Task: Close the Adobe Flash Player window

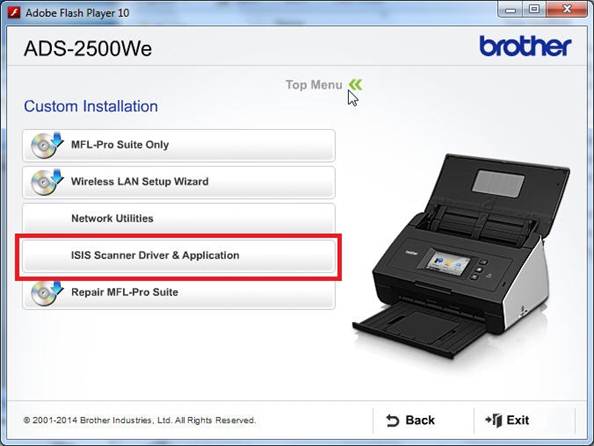Action: 567,9
